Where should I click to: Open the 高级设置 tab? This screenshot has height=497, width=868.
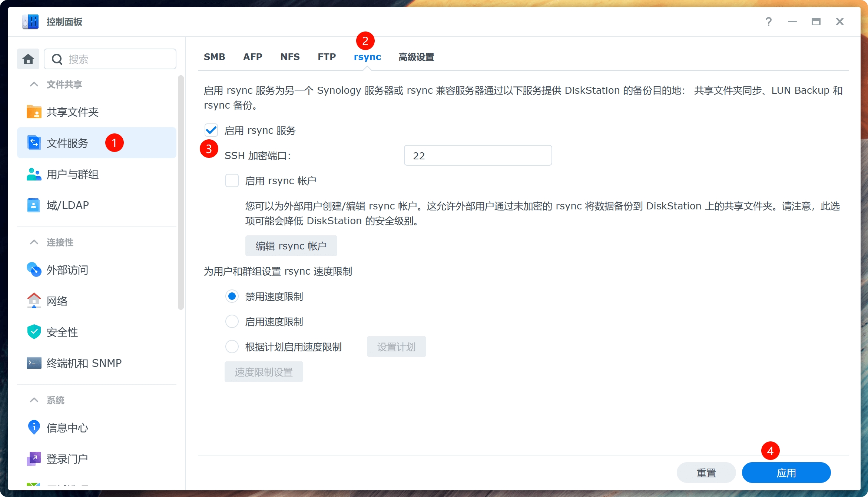point(416,57)
